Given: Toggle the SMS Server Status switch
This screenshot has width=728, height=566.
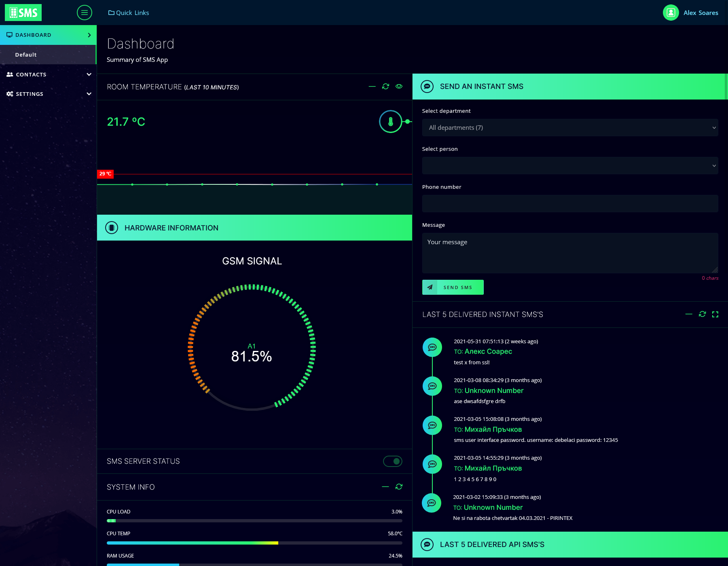Looking at the screenshot, I should coord(393,461).
